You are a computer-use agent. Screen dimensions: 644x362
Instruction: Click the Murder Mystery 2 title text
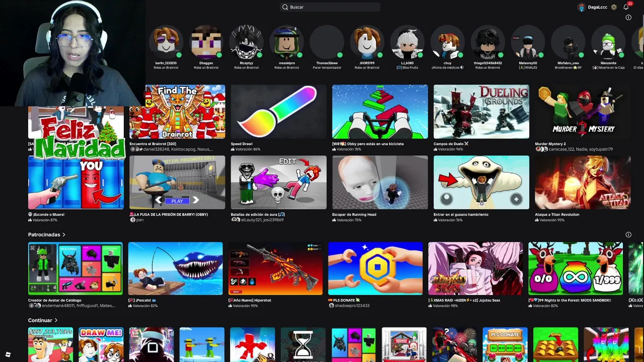click(x=550, y=144)
